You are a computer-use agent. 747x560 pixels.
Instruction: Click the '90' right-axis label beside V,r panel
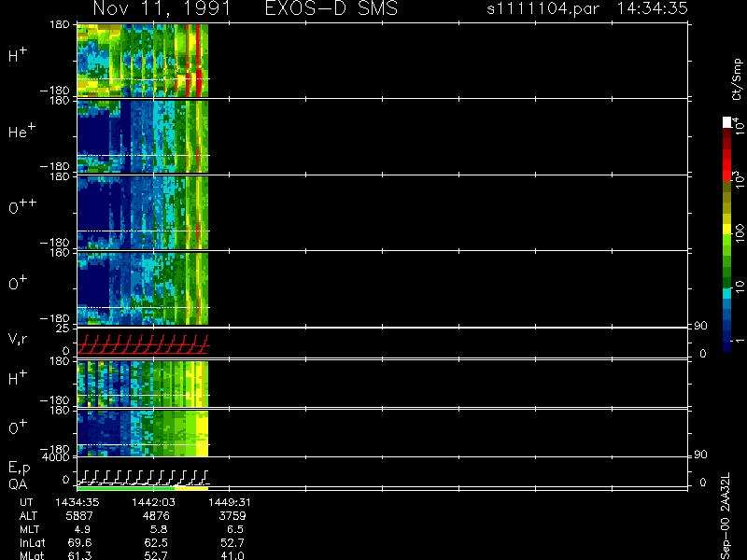coord(699,326)
